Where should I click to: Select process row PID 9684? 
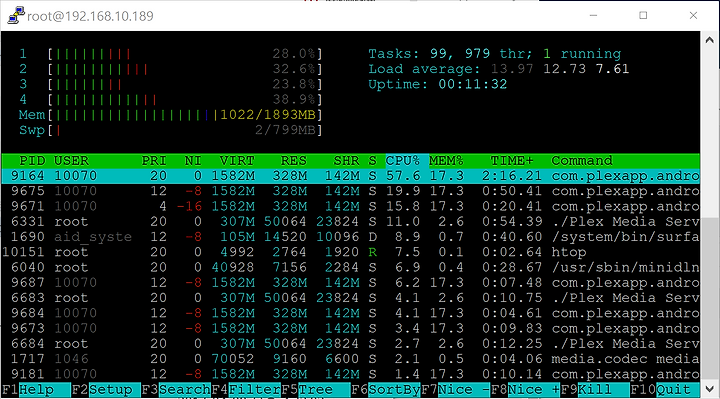coord(351,313)
